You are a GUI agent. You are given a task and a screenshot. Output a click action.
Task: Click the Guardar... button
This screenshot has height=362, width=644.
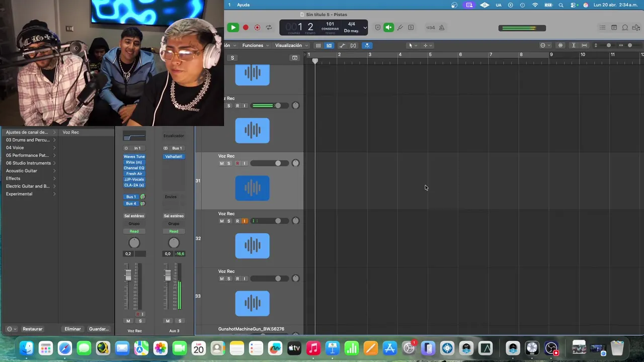point(99,329)
